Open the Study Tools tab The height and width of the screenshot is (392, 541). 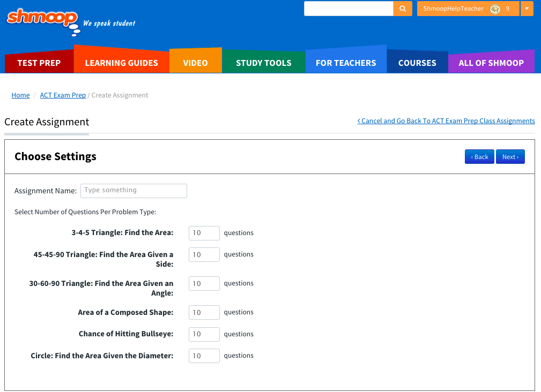264,62
